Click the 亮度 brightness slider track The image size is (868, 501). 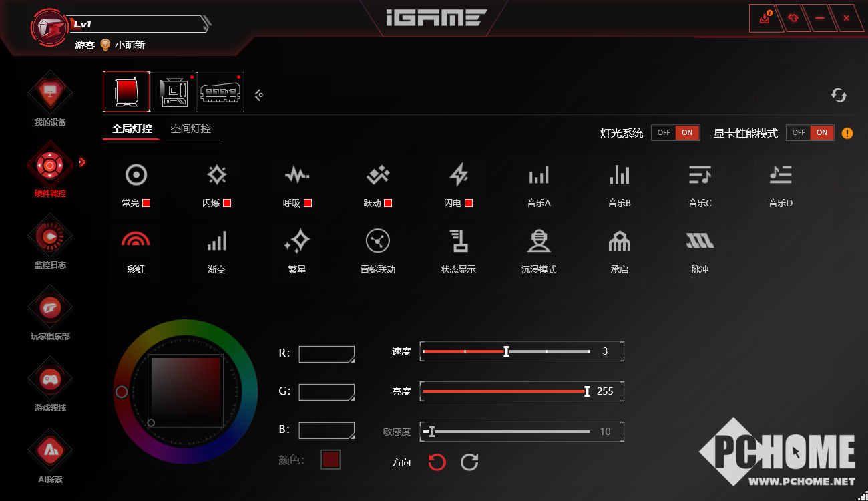[507, 391]
